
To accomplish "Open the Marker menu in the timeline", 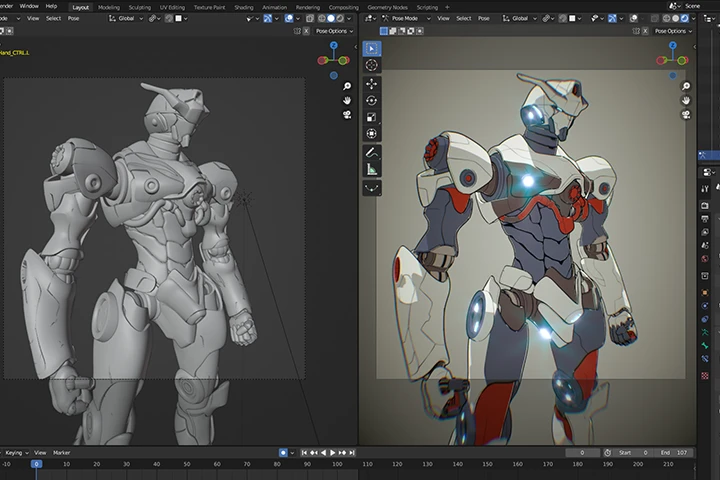I will tap(62, 453).
